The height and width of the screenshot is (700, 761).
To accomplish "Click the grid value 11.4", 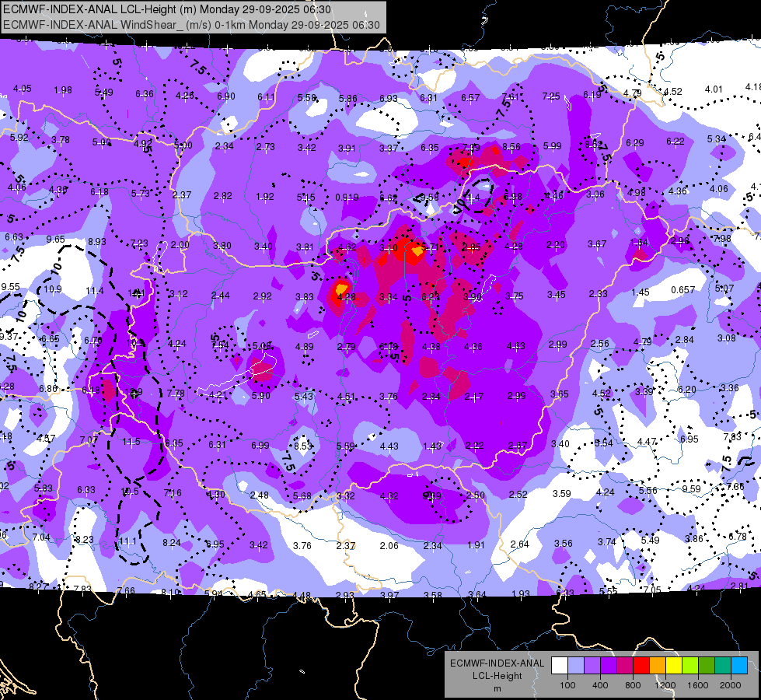I will click(x=95, y=290).
